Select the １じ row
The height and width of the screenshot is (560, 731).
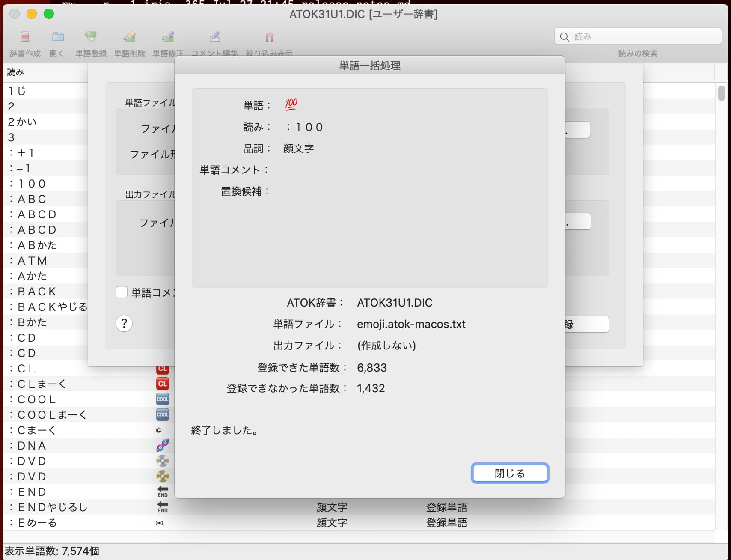tap(45, 91)
